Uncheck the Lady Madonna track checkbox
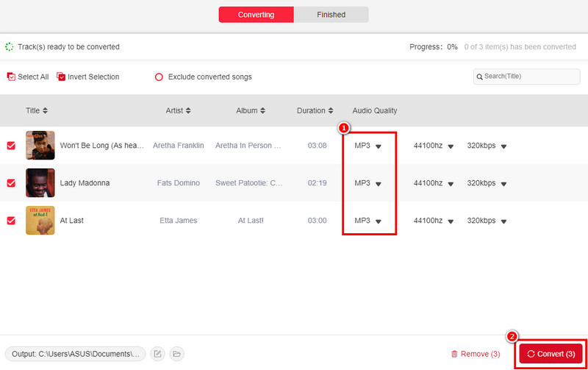Screen dimensions: 588x370 click(11, 183)
